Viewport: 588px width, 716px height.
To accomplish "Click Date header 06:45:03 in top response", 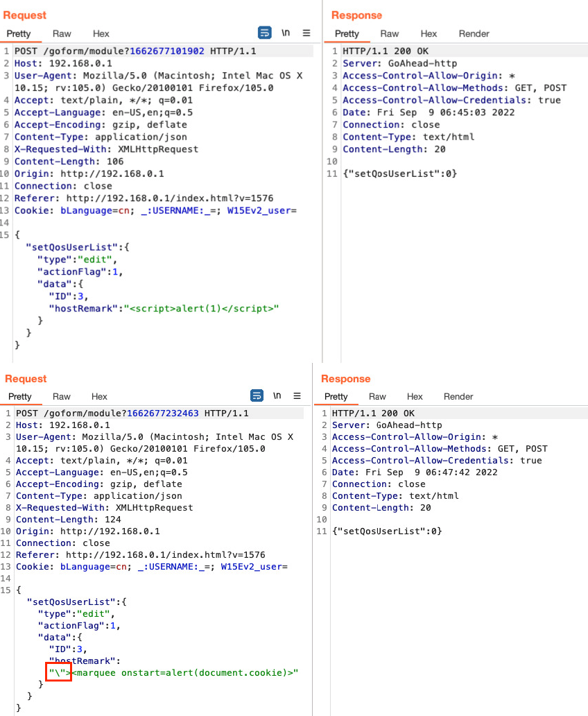I will [x=429, y=112].
